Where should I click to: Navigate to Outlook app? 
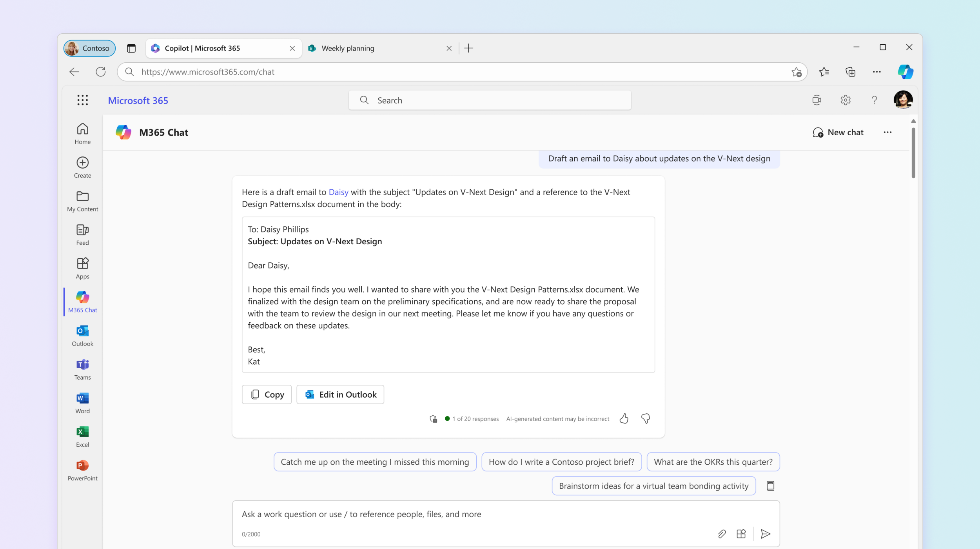pyautogui.click(x=82, y=335)
